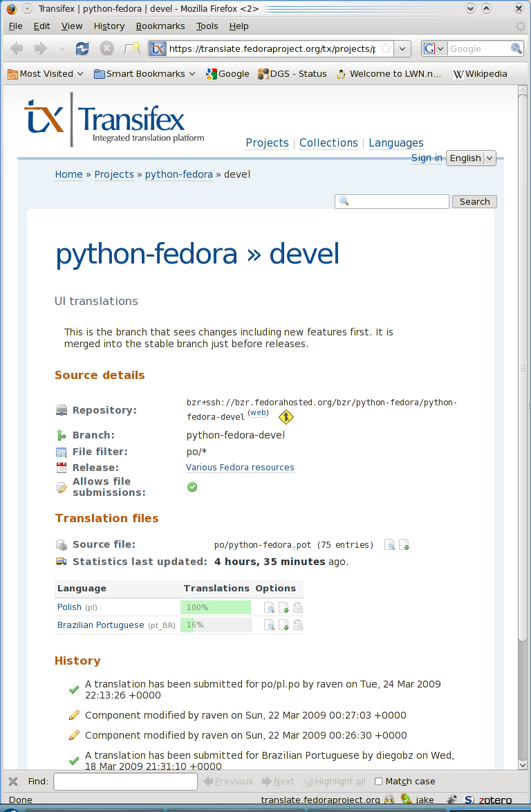This screenshot has width=531, height=812.
Task: Click the bookmark star in the URL bar
Action: click(x=386, y=48)
